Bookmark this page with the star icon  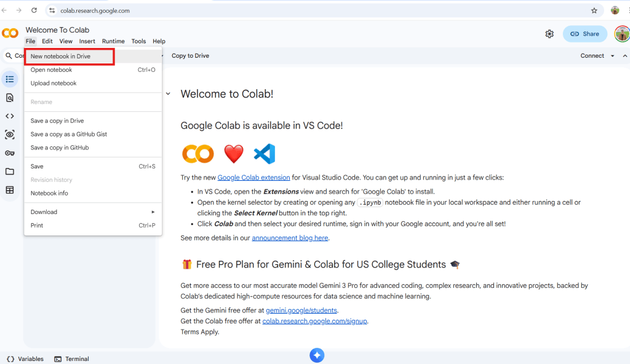click(594, 10)
